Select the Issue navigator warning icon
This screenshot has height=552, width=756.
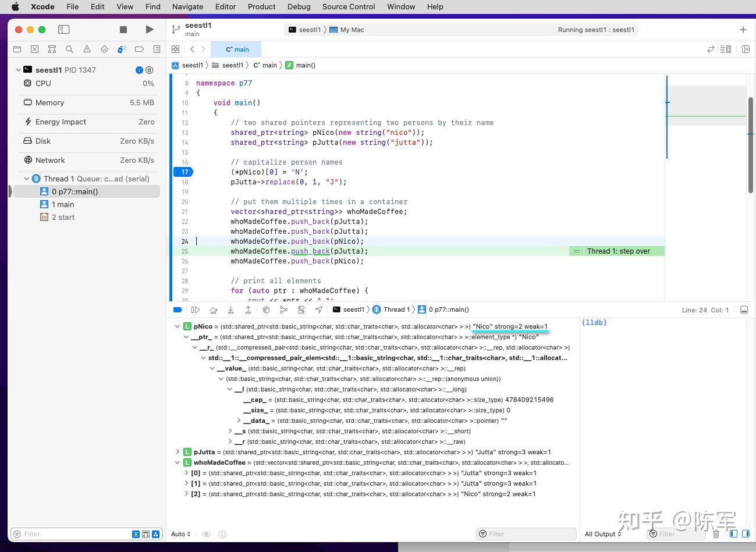click(x=87, y=49)
